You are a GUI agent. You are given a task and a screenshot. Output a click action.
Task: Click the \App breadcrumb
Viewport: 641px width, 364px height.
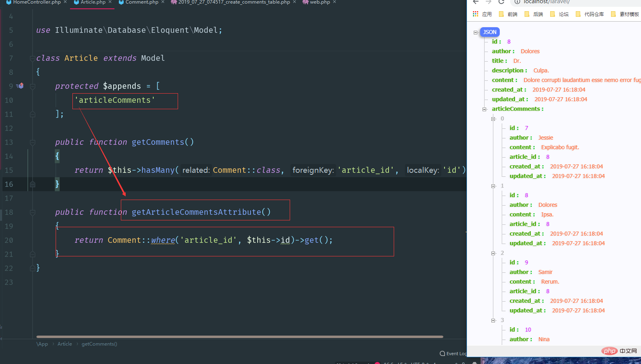42,344
